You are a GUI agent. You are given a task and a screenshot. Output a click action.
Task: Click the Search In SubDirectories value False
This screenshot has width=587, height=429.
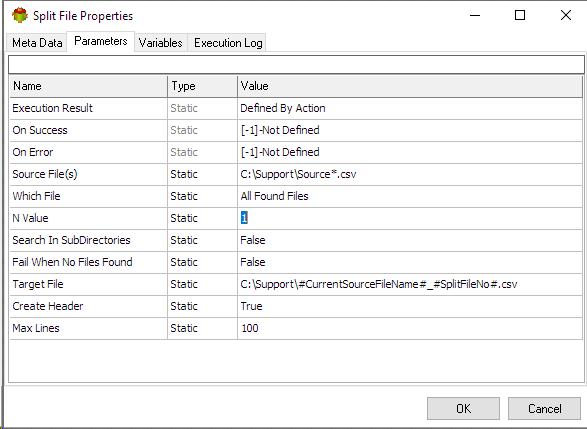pos(410,240)
